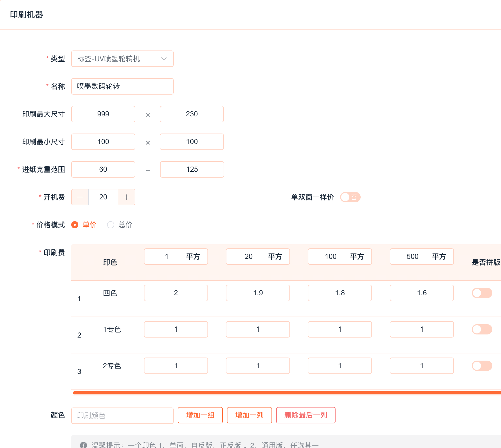Click the minus button for 开机费
This screenshot has width=501, height=448.
tap(80, 197)
